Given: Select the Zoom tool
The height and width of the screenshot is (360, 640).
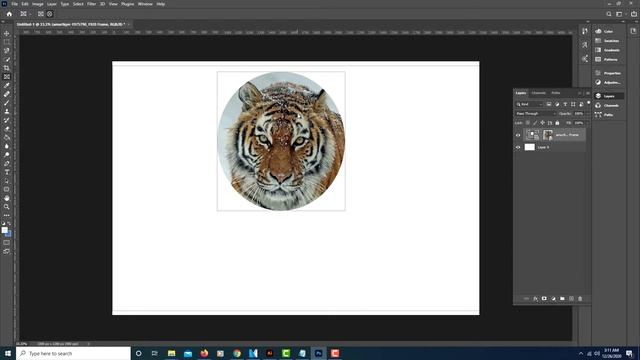Looking at the screenshot, I should 7,207.
